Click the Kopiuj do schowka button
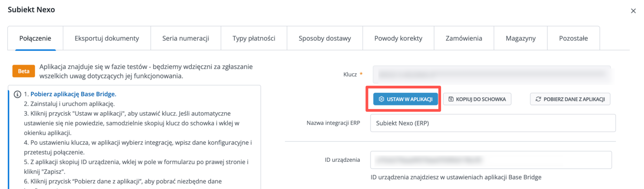This screenshot has height=189, width=644. [477, 99]
